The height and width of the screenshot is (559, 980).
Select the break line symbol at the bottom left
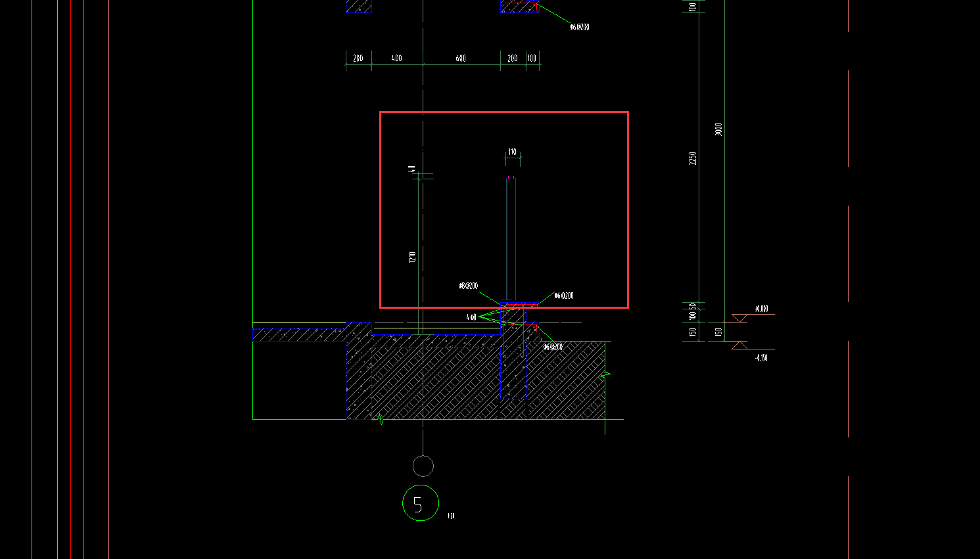tap(381, 418)
